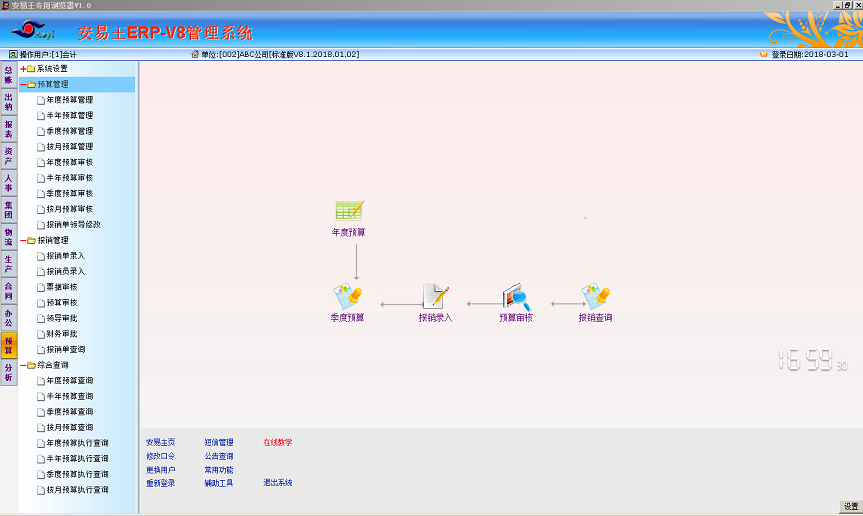Open 年度预算审核 in the tree
This screenshot has width=863, height=516.
point(70,162)
